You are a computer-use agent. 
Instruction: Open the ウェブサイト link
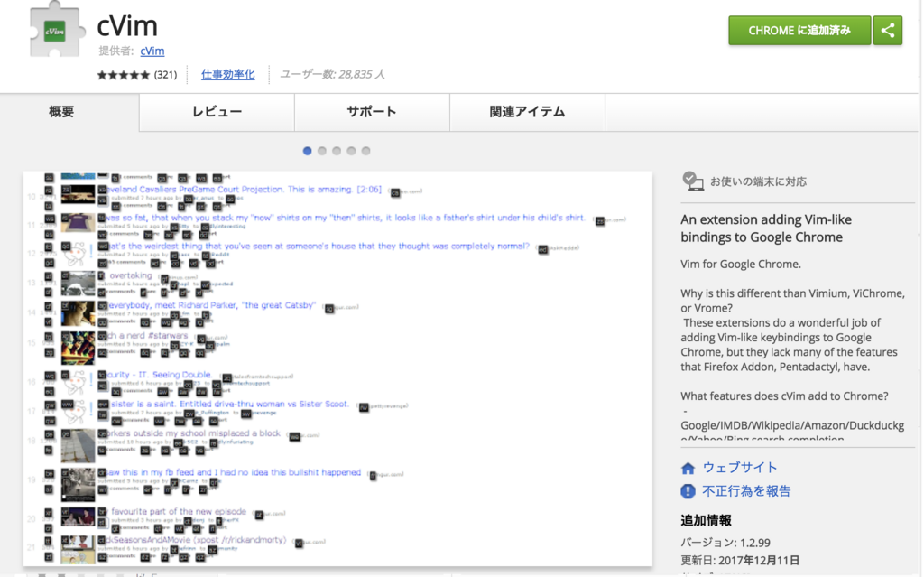(740, 468)
